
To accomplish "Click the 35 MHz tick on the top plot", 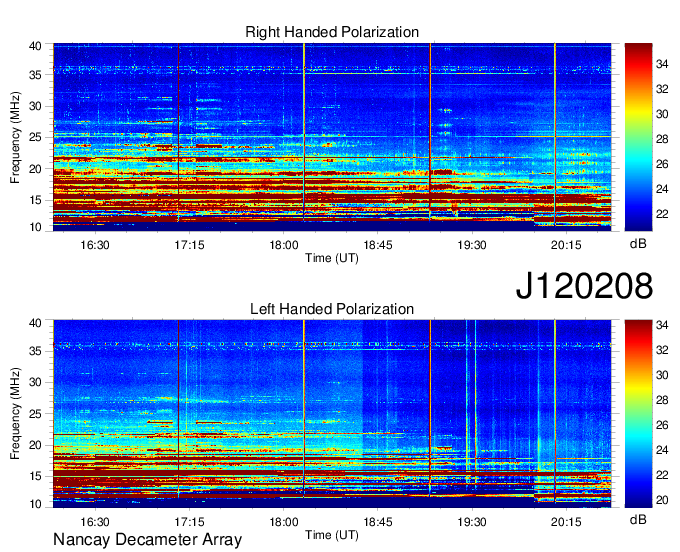I will tap(35, 75).
